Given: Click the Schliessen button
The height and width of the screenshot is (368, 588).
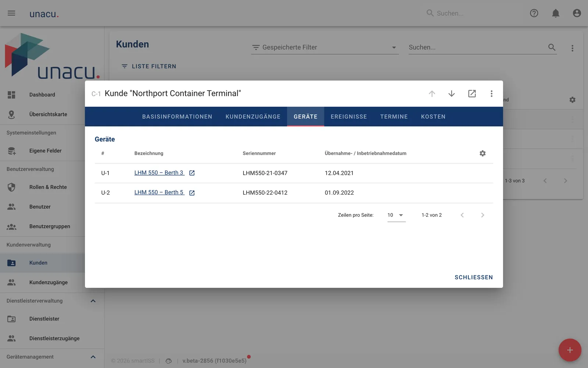Looking at the screenshot, I should (x=474, y=277).
